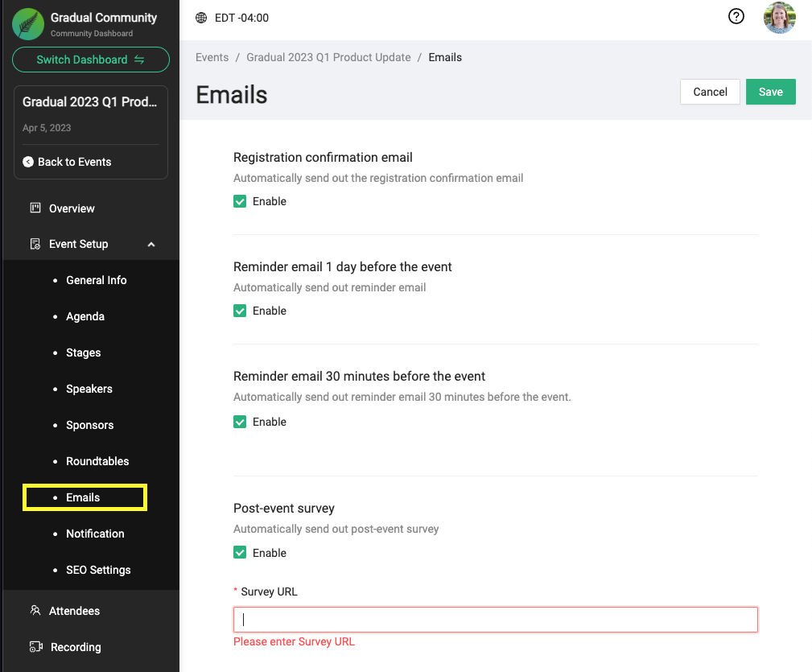Viewport: 812px width, 672px height.
Task: Select Speakers in the sidebar
Action: click(x=89, y=389)
